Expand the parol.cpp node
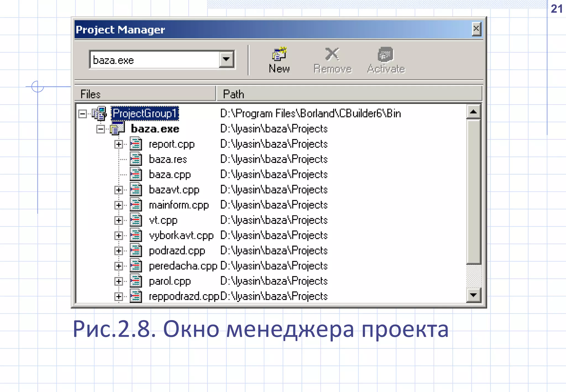 [119, 281]
